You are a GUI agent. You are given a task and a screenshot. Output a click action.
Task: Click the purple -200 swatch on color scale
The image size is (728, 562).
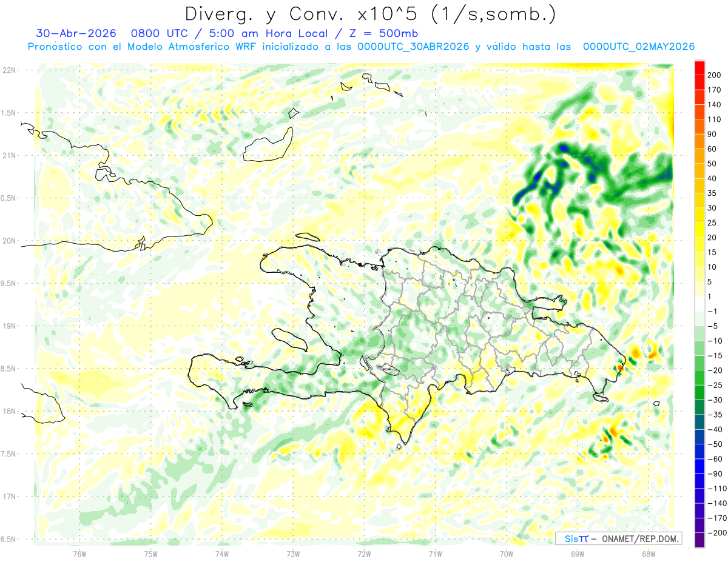click(699, 540)
